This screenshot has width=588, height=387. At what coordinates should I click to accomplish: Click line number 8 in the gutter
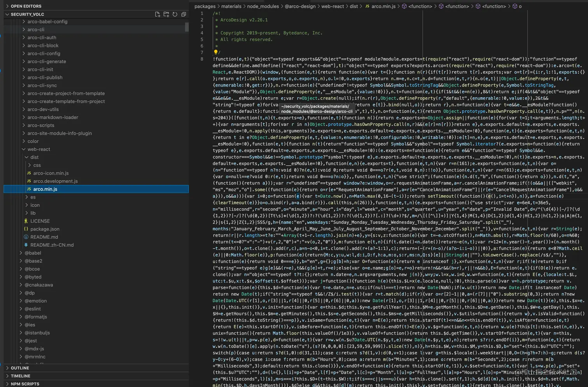(x=202, y=59)
